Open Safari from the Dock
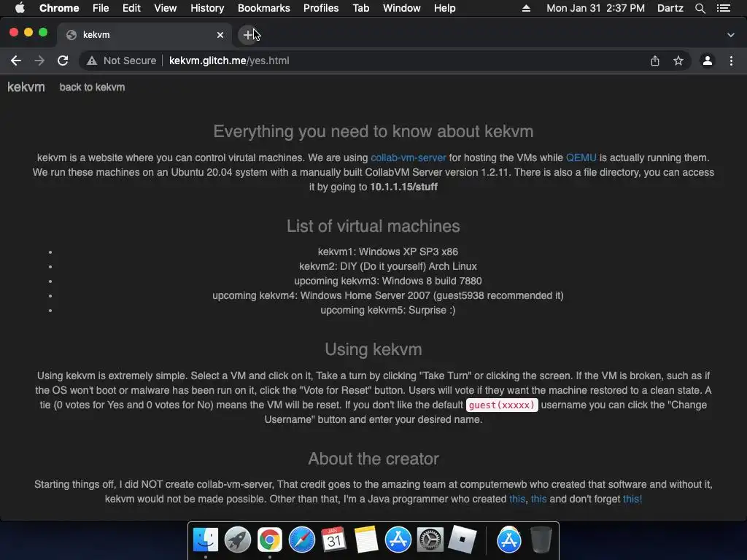This screenshot has width=747, height=560. (x=301, y=540)
